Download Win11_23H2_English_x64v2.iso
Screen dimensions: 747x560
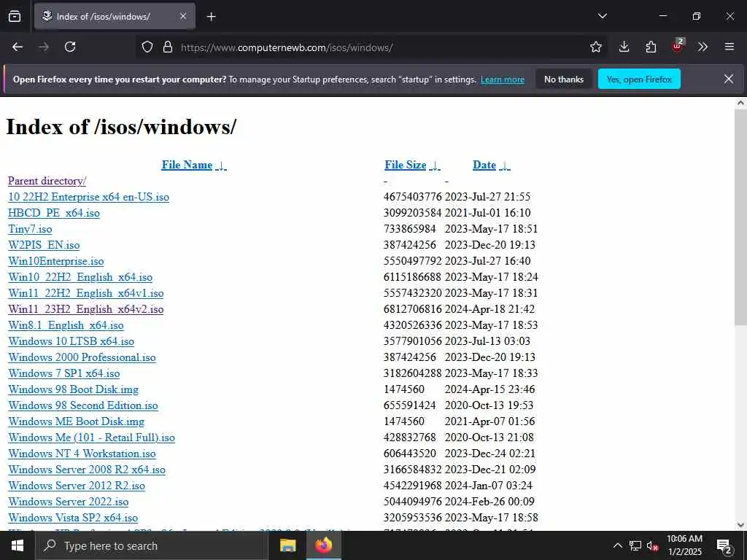click(x=86, y=309)
